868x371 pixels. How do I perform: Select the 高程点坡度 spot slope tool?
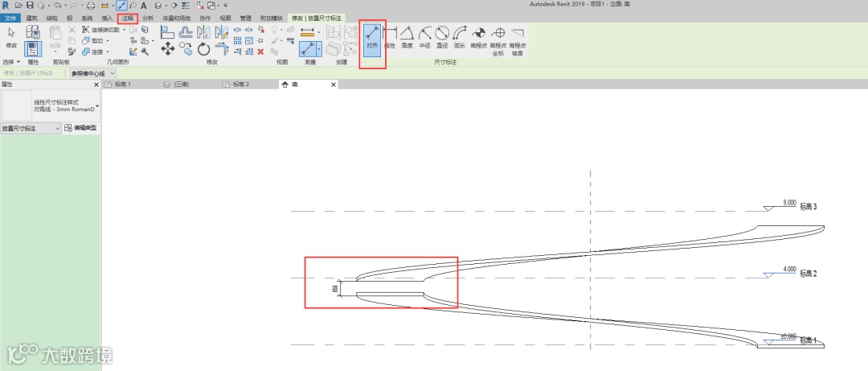coord(517,40)
